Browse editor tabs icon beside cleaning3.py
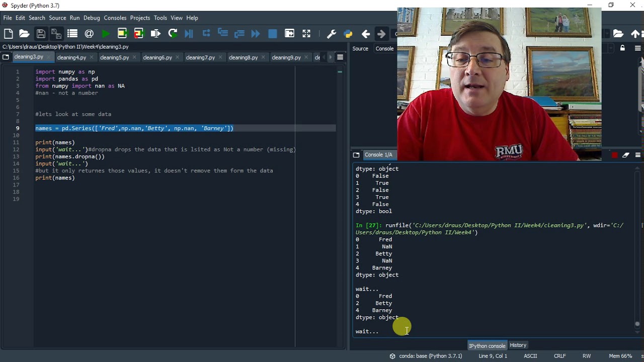 click(6, 57)
